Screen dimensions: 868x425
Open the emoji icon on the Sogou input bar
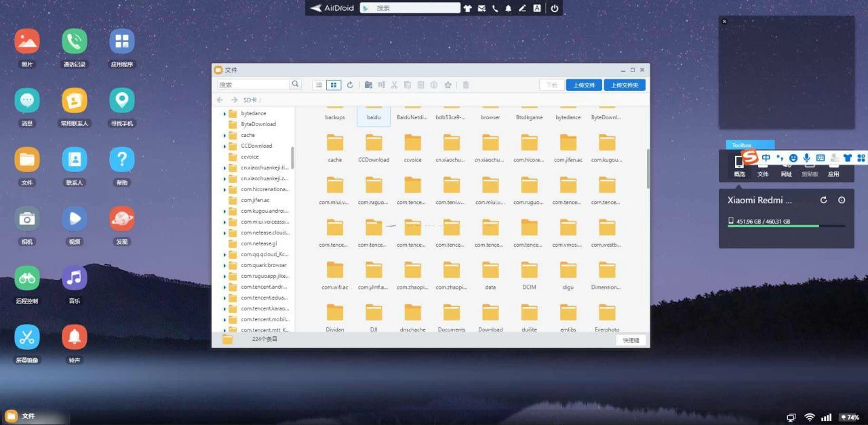pos(793,158)
